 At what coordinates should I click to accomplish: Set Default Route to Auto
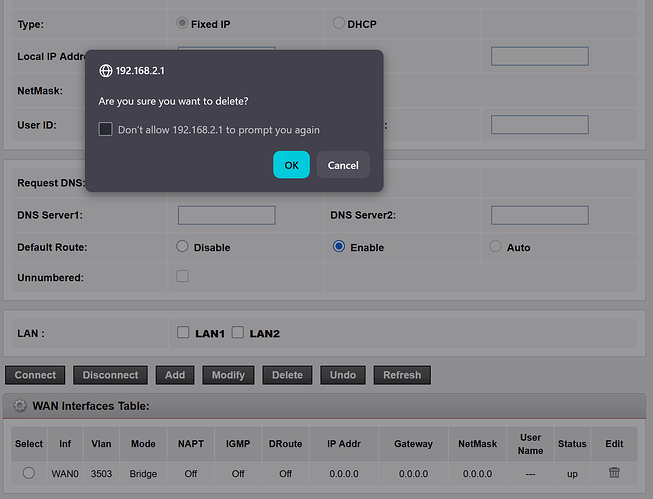click(496, 246)
